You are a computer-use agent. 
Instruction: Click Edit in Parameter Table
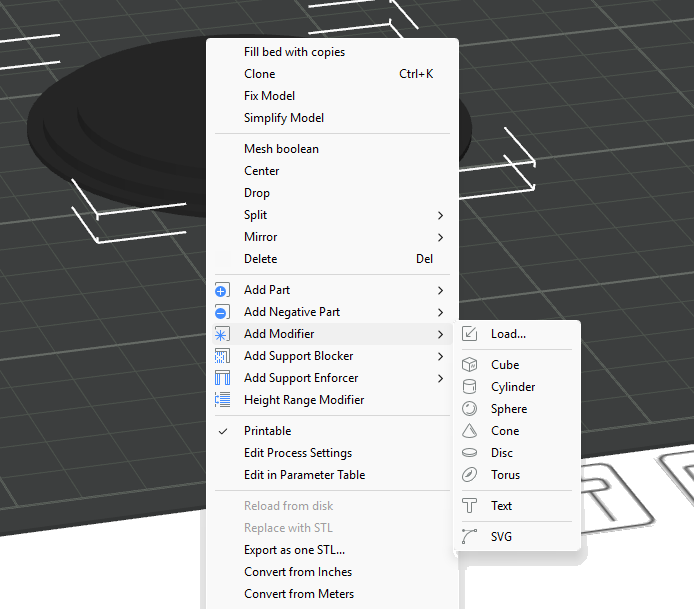(304, 475)
